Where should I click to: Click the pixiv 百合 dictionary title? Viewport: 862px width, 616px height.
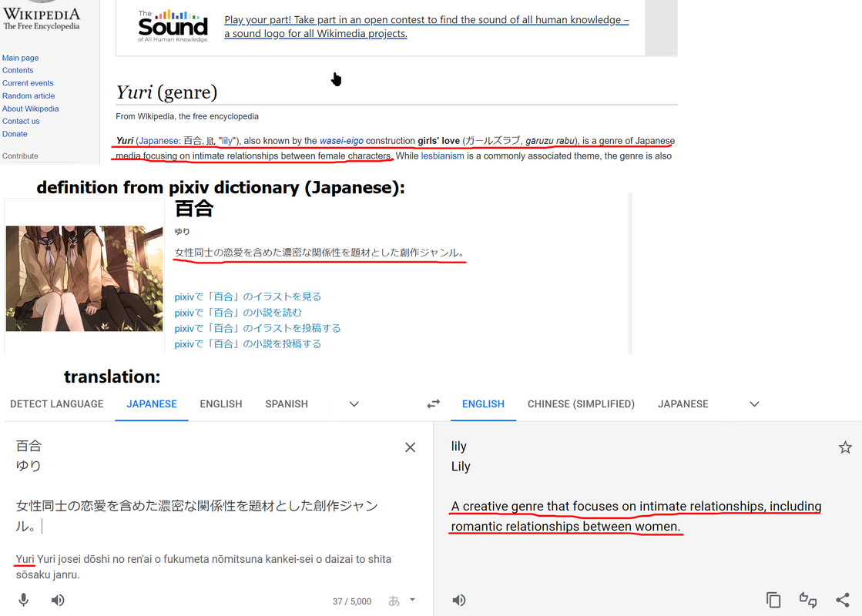click(194, 209)
